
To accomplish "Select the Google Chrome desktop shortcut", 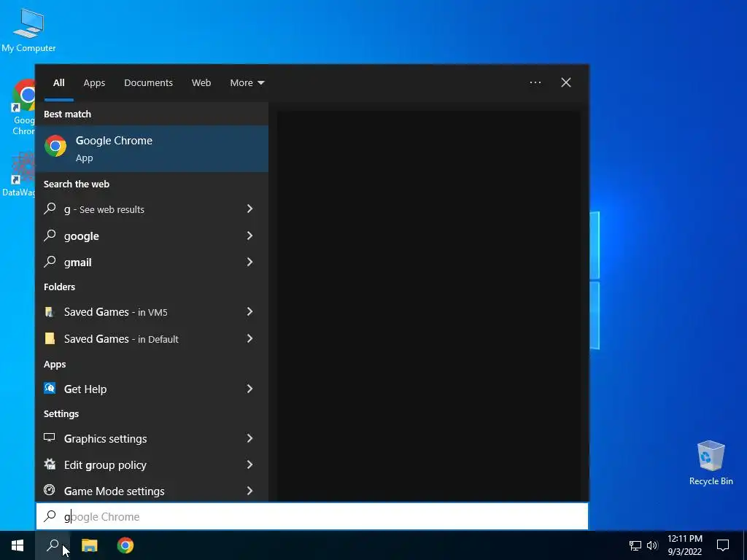I will coord(24,107).
